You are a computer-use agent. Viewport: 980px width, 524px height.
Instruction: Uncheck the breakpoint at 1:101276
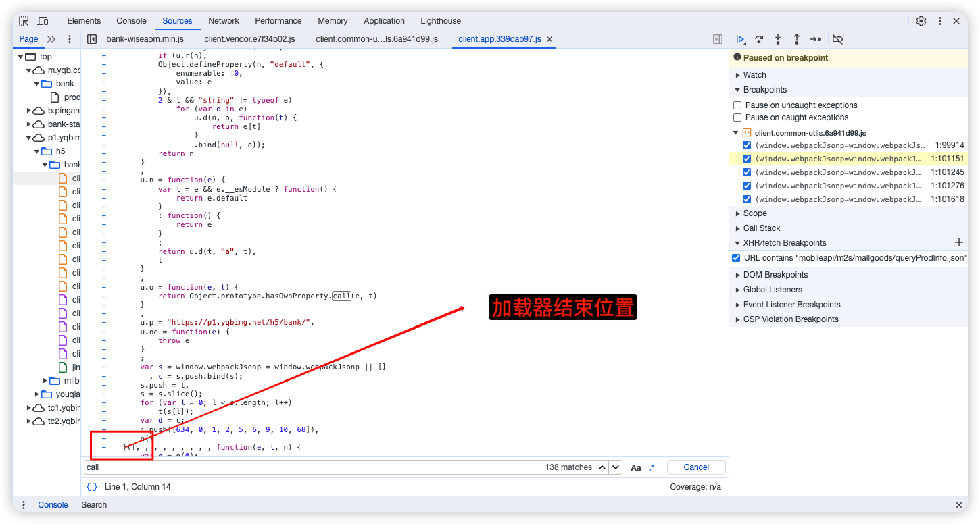[x=747, y=186]
